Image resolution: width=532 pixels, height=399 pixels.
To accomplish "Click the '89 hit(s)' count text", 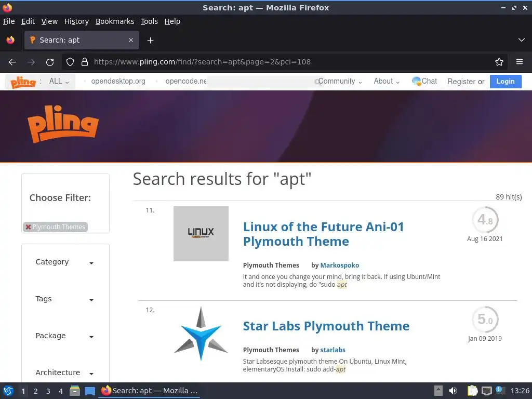I will coord(509,197).
